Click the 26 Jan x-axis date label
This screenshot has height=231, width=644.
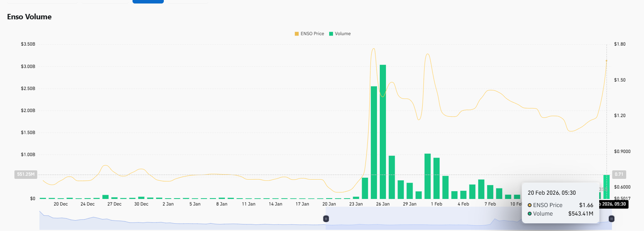(x=382, y=204)
